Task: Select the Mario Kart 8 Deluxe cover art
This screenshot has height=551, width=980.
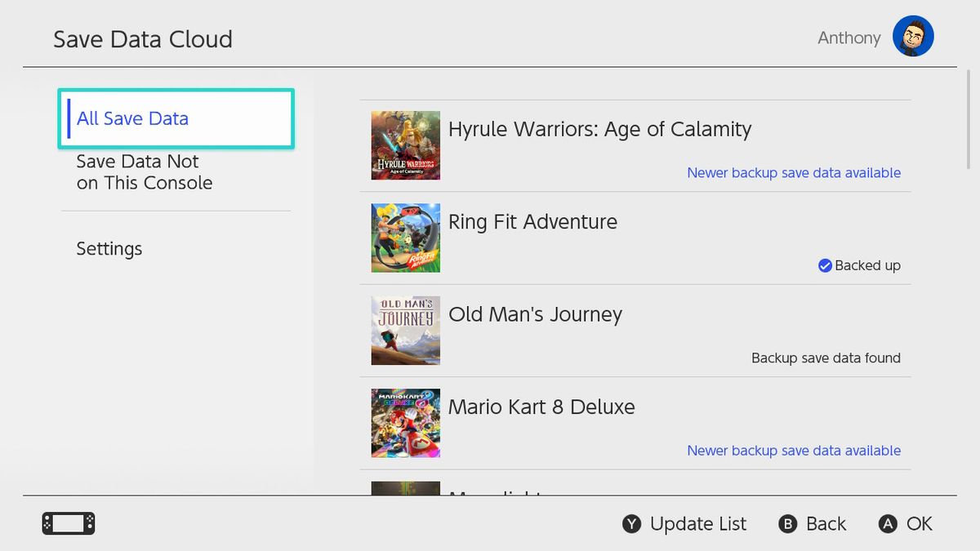Action: pyautogui.click(x=405, y=423)
